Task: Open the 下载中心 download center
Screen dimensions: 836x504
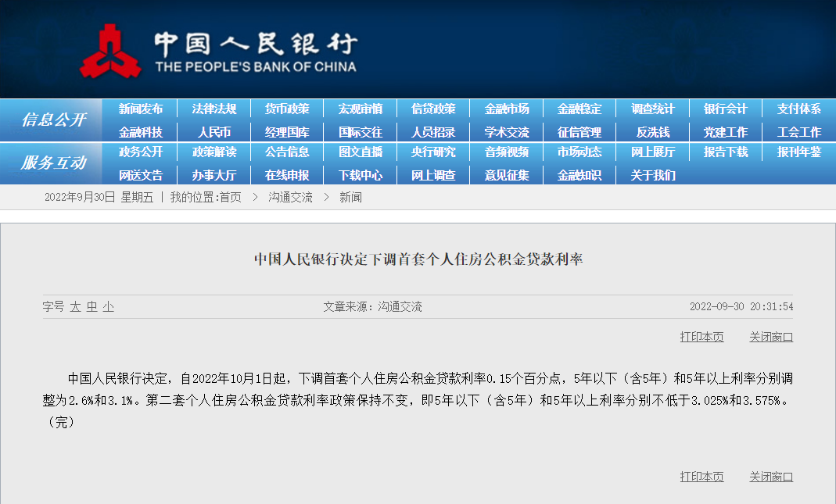Action: 360,175
